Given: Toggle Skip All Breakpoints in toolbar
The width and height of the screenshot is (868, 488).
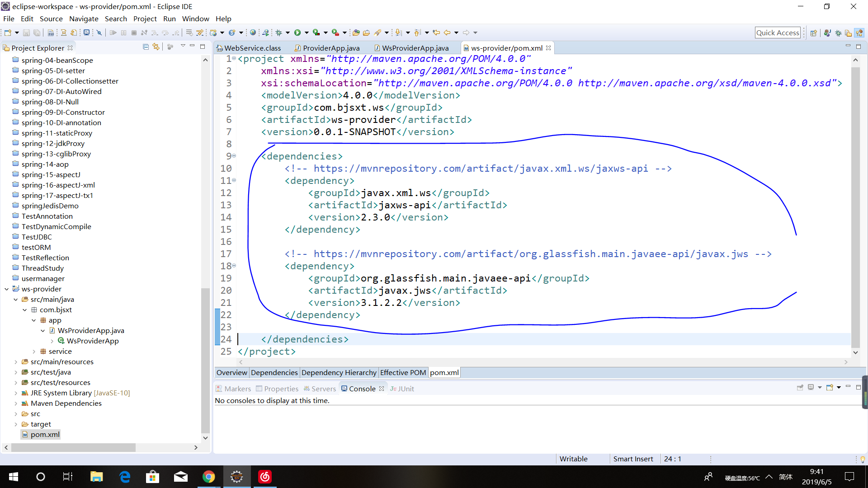Looking at the screenshot, I should point(99,33).
